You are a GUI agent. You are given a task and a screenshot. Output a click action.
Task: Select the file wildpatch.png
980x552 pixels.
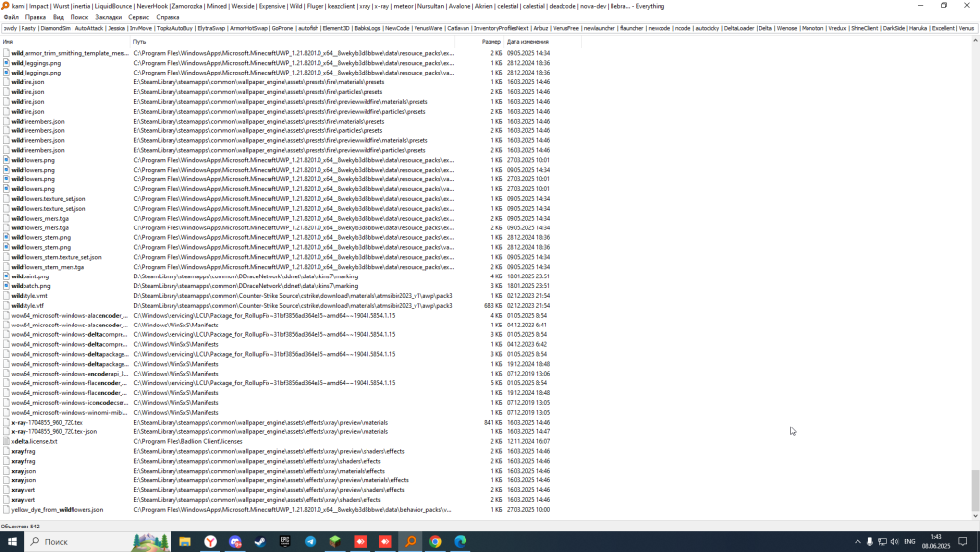tap(30, 286)
